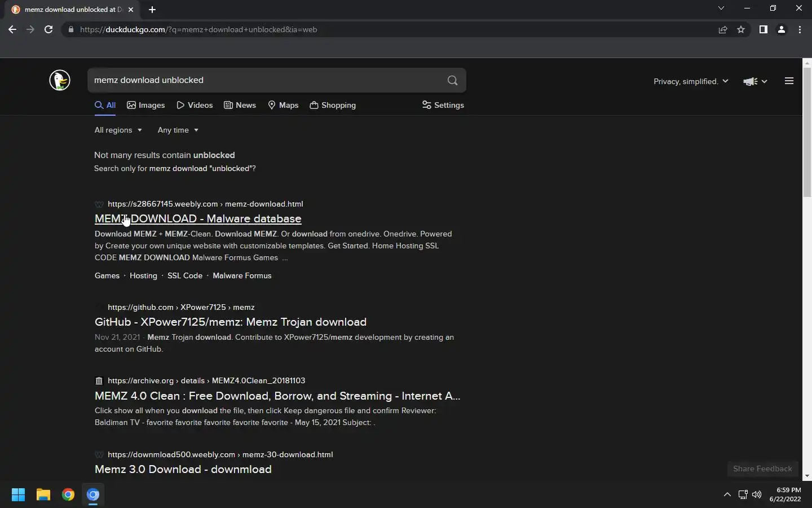Open the Windows Start menu
Screen dimensions: 812x508
point(18,494)
